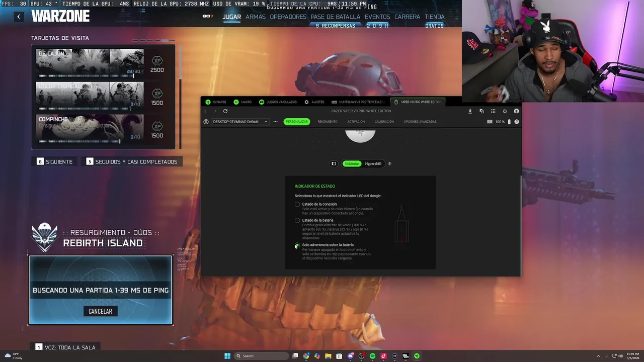Open Google Chrome from the taskbar
644x362 pixels.
[306, 356]
